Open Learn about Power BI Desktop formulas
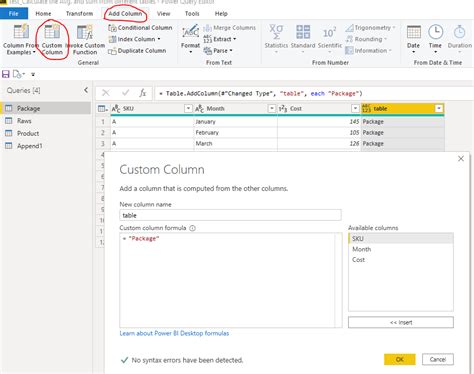 coord(174,333)
